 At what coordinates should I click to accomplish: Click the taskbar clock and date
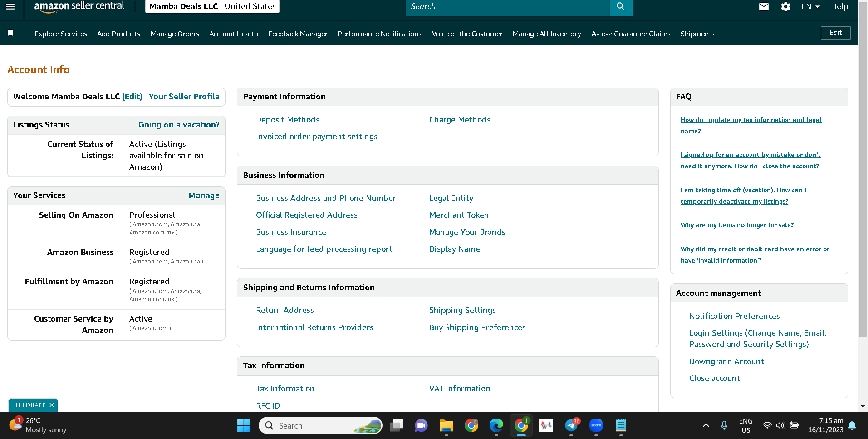pos(826,425)
